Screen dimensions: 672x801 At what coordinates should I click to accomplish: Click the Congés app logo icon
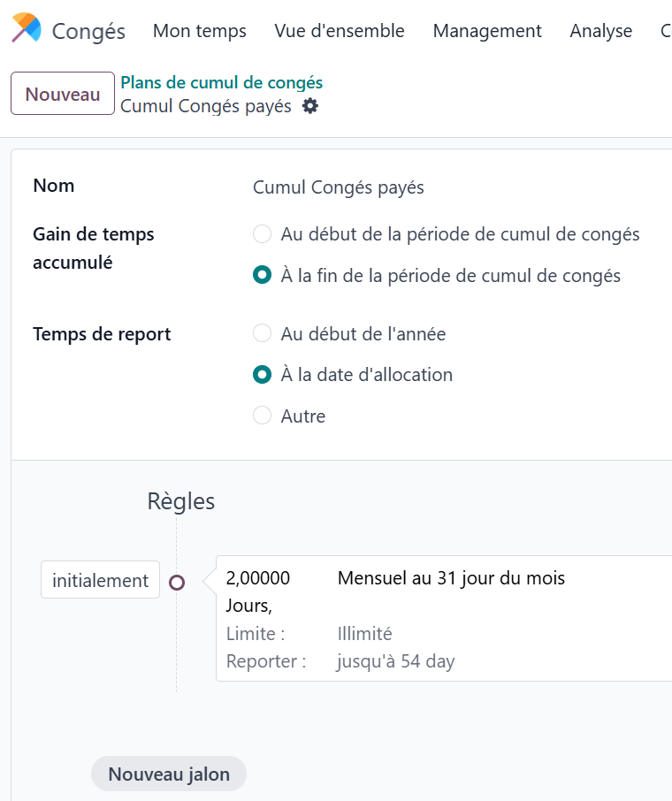point(27,28)
